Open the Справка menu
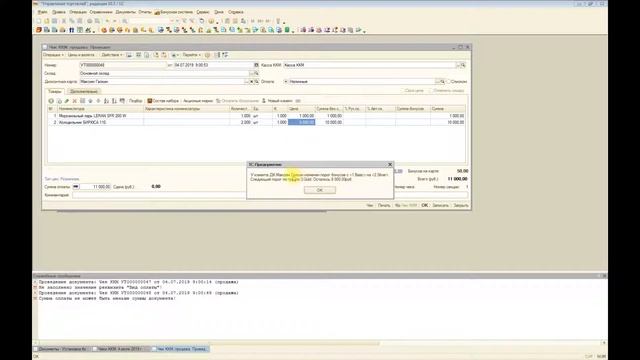640x360 pixels. pos(236,12)
